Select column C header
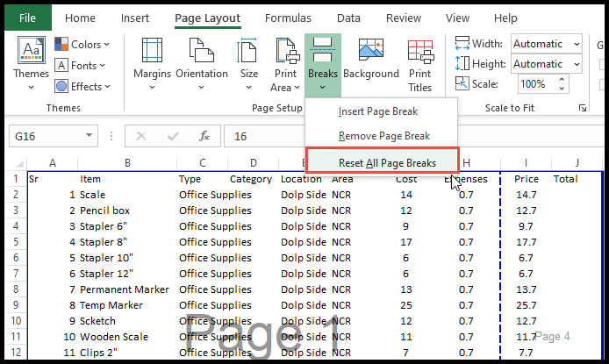The height and width of the screenshot is (364, 609). [x=203, y=163]
